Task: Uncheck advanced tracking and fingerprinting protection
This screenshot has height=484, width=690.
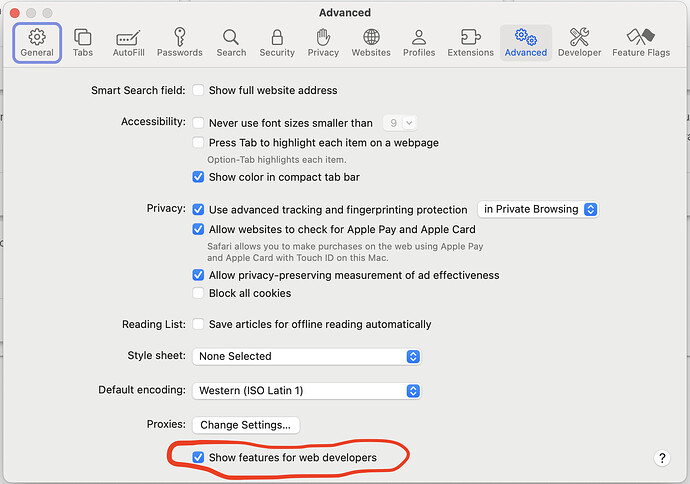Action: pyautogui.click(x=198, y=209)
